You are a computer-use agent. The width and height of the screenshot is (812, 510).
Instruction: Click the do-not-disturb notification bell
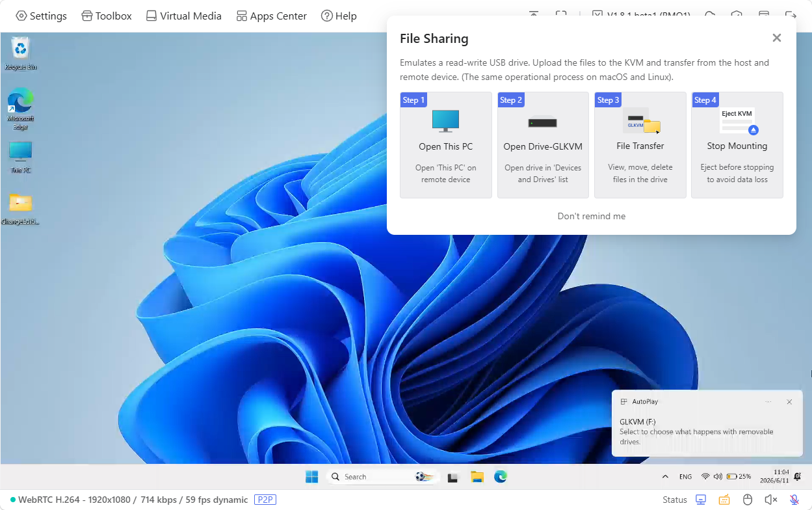797,477
